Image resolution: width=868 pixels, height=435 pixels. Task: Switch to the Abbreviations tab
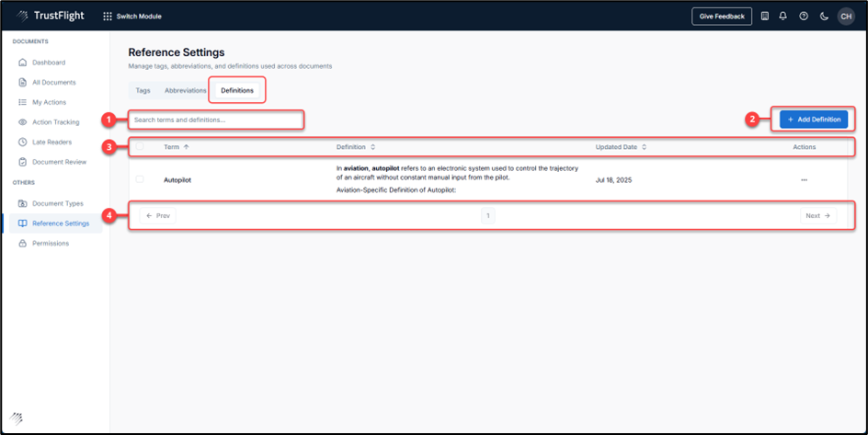tap(186, 90)
